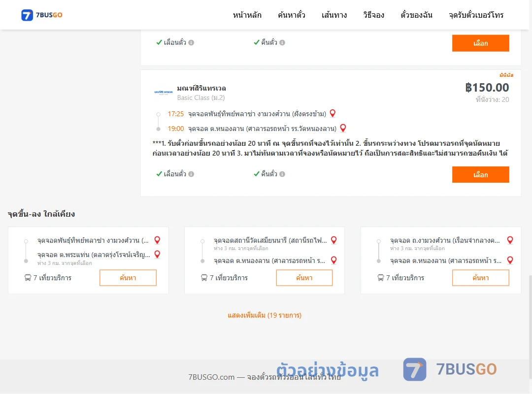Screen dimensions: 532x394
Task: Open วิธีจอง navigation item
Action: 373,15
